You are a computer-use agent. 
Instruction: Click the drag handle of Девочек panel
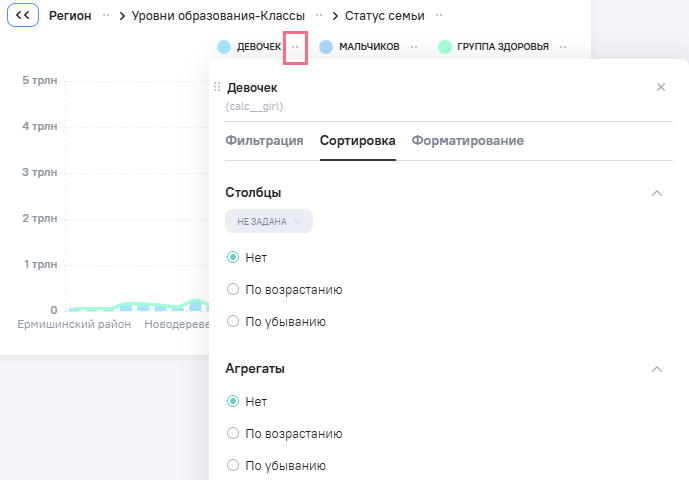(x=217, y=87)
